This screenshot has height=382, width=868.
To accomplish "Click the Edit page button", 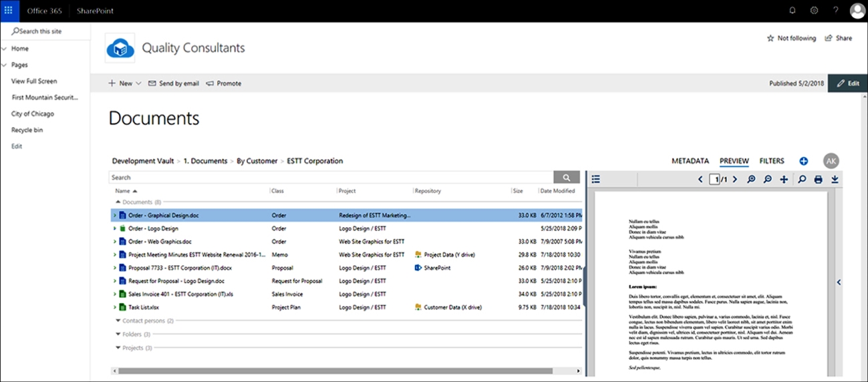I will pyautogui.click(x=847, y=83).
